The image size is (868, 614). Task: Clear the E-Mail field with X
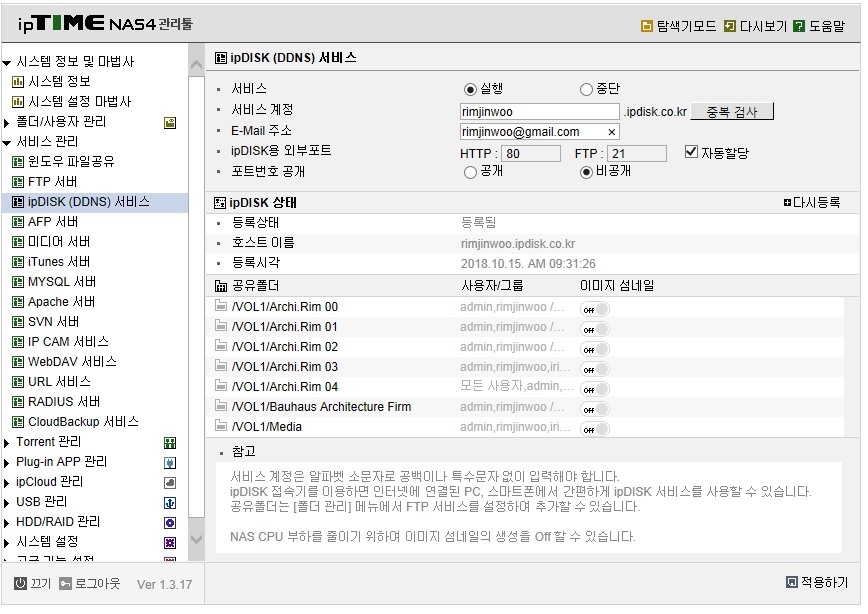[611, 132]
